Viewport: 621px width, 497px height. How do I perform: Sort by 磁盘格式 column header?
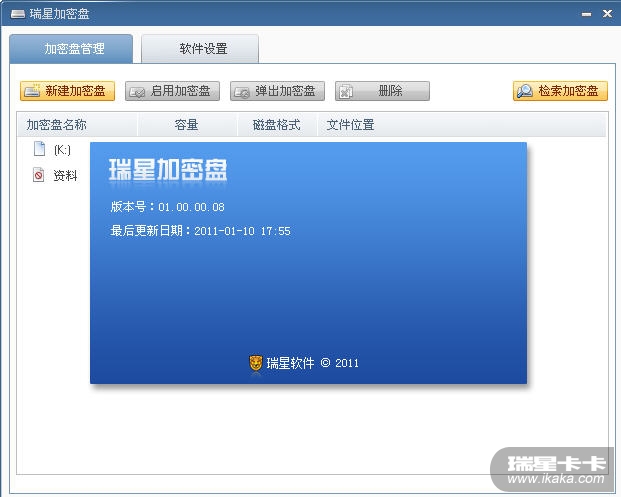(277, 125)
